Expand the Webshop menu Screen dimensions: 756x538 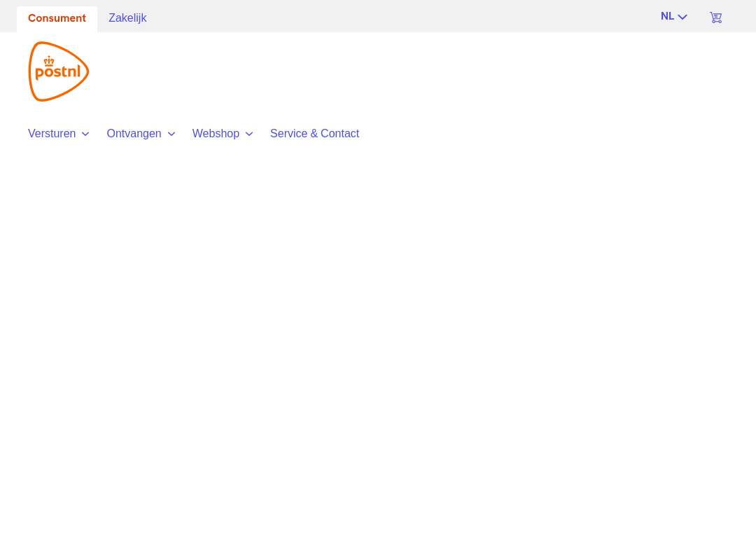click(223, 134)
